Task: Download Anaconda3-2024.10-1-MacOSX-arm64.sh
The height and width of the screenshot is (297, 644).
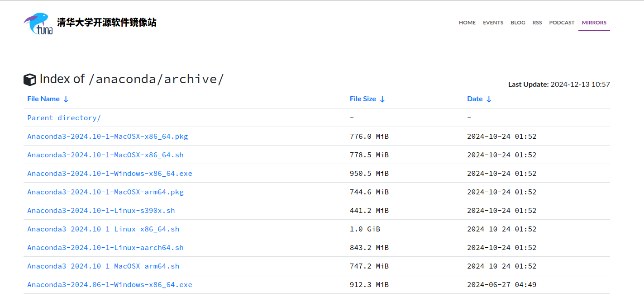Action: point(103,266)
